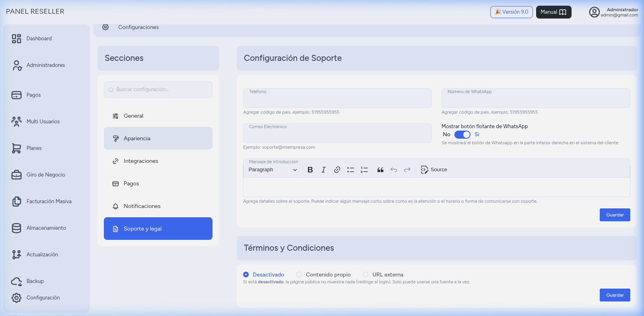644x316 pixels.
Task: Open the General settings section
Action: click(x=158, y=116)
